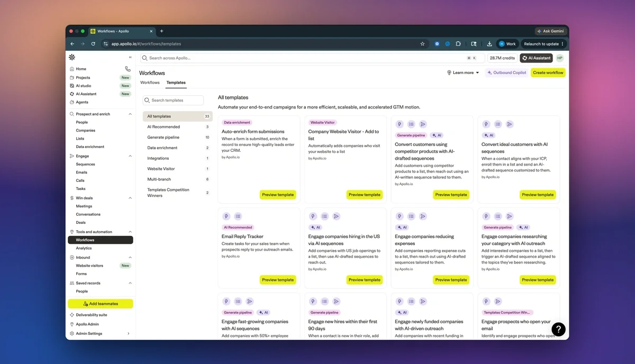Screen dimensions: 635x364
Task: Open the Learn more dropdown
Action: tap(463, 72)
